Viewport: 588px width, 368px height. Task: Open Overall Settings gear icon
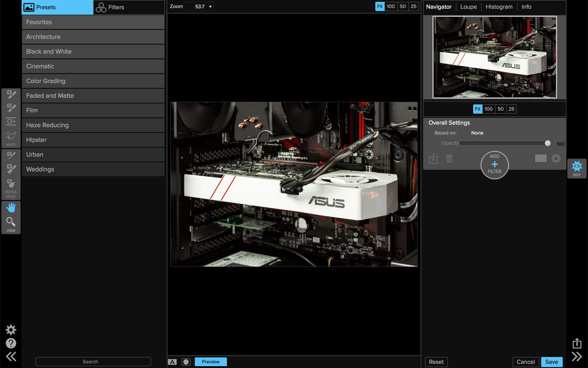(x=556, y=158)
